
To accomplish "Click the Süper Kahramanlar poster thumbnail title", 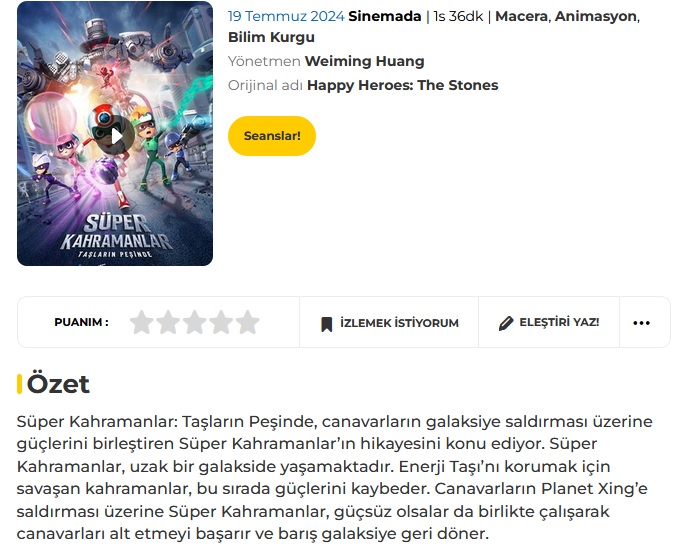I will point(116,236).
